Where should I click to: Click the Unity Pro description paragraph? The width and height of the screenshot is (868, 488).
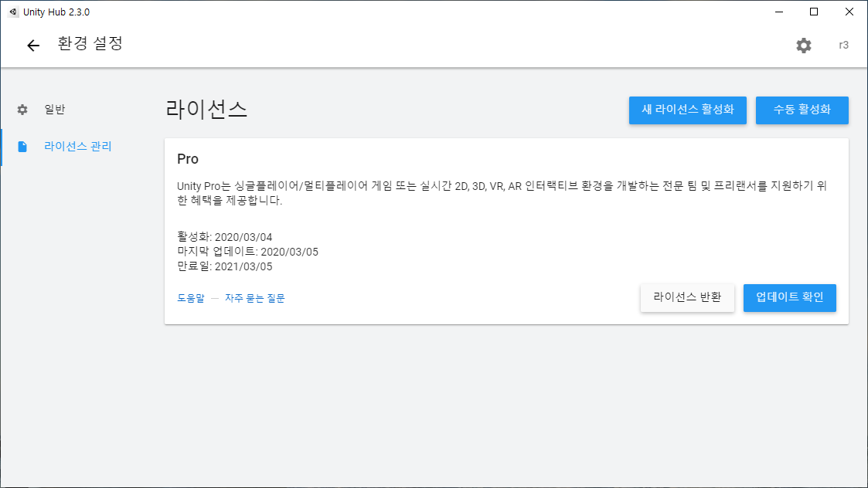click(502, 193)
